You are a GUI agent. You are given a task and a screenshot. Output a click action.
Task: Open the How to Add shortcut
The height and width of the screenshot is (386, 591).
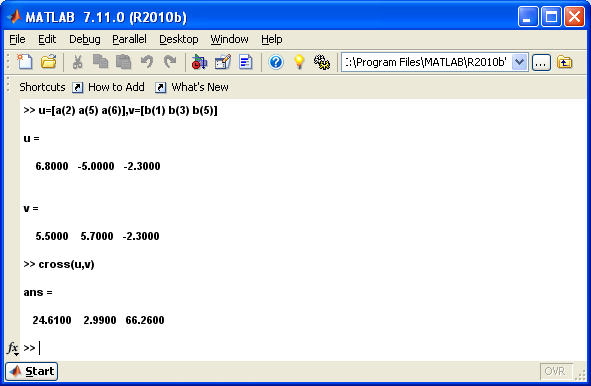(x=109, y=87)
